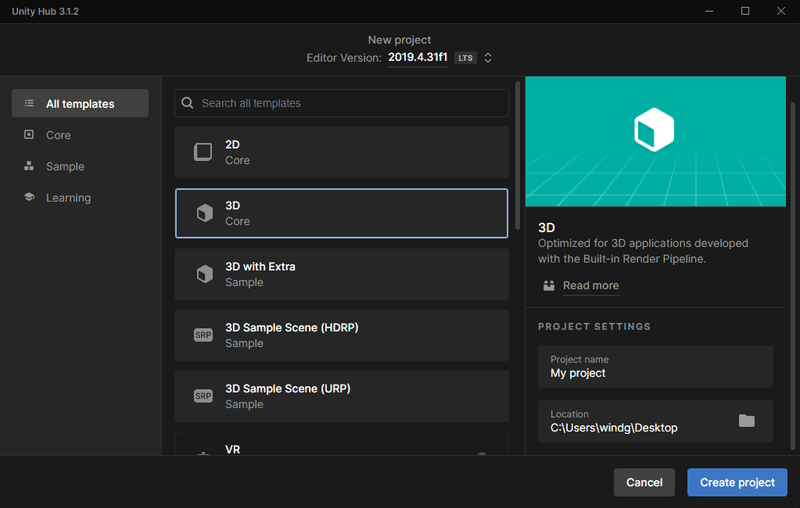This screenshot has width=800, height=508.
Task: Open the Editor Version selector arrows
Action: click(488, 58)
